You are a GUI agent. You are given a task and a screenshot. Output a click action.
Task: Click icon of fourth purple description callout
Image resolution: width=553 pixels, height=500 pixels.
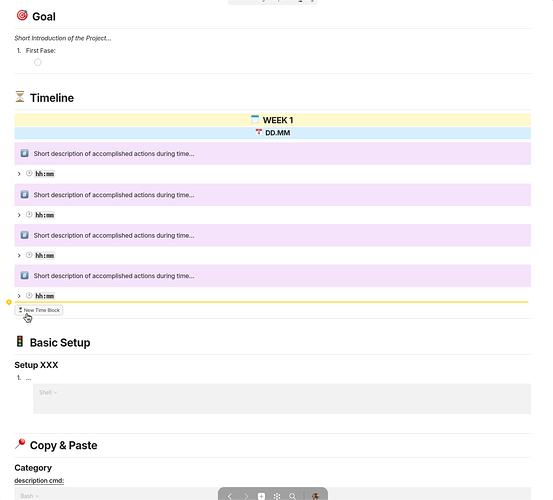24,275
